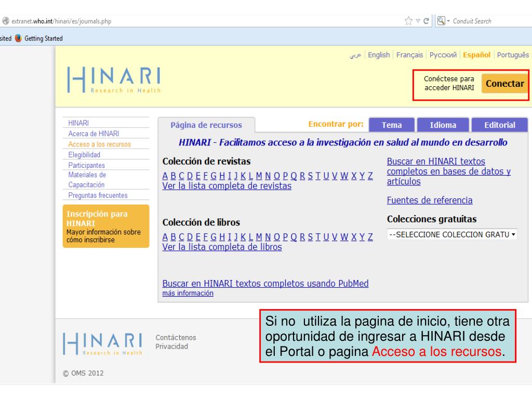Click letter K under Colección de revistas

click(243, 176)
